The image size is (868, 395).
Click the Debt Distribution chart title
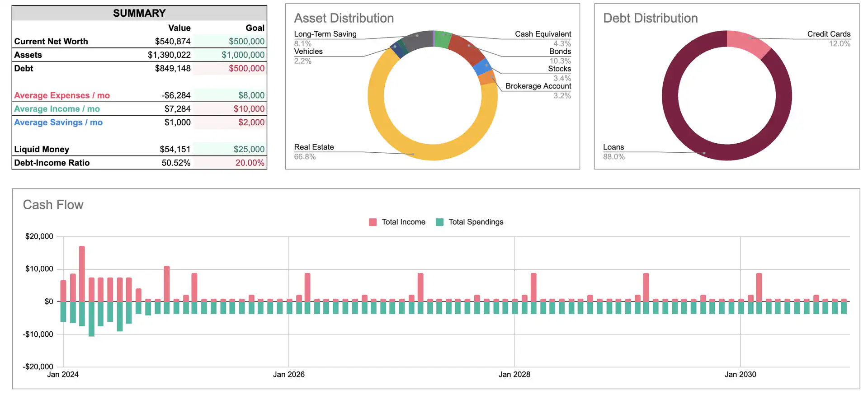[650, 18]
